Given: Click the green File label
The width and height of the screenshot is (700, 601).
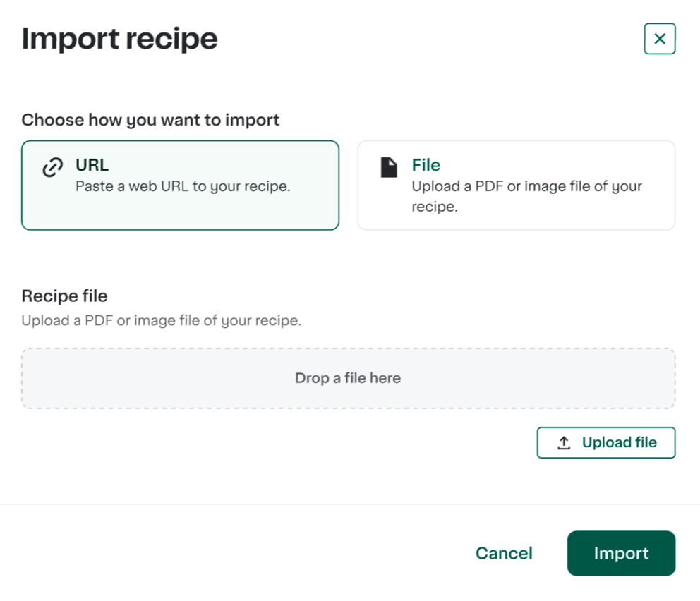Looking at the screenshot, I should [x=426, y=165].
